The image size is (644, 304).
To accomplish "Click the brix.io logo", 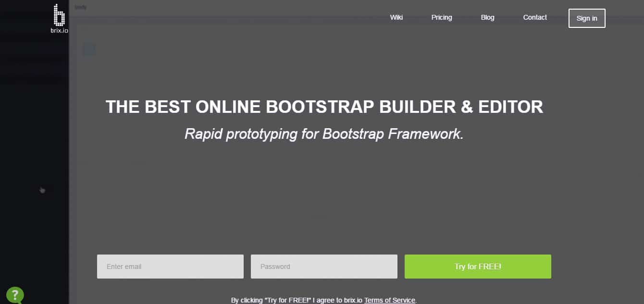I will (59, 18).
